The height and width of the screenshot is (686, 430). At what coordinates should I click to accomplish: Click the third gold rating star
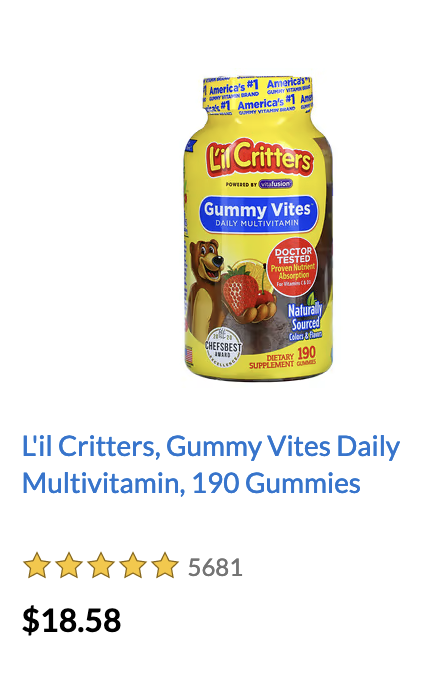[x=101, y=565]
